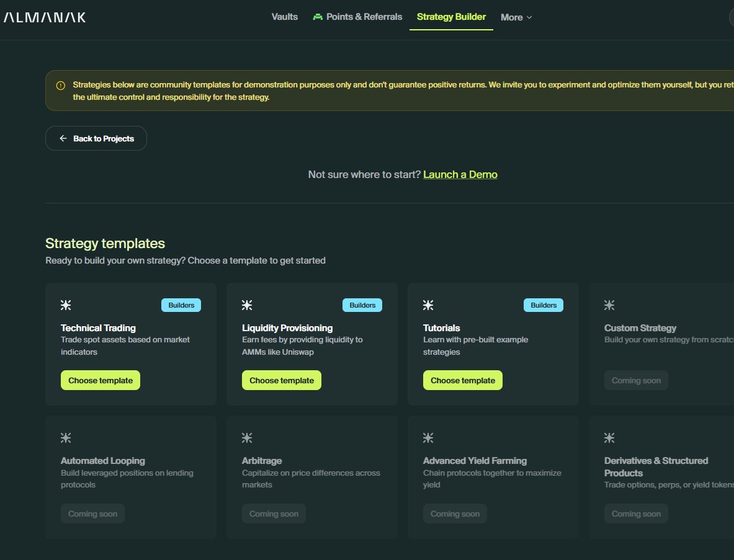The image size is (734, 560).
Task: Choose template for Liquidity Provisioning
Action: click(281, 380)
